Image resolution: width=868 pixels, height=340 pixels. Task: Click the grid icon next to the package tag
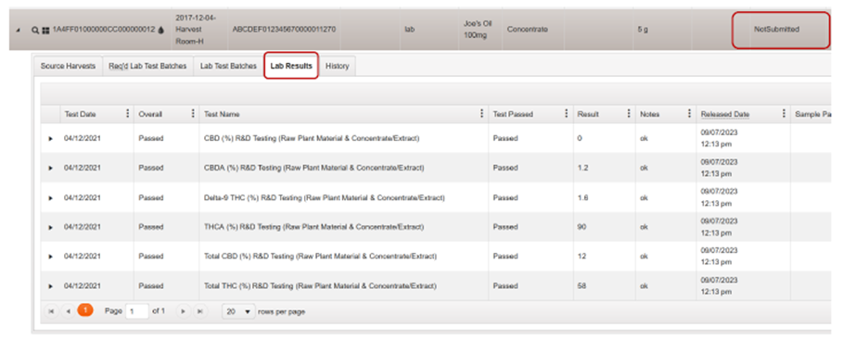[45, 30]
